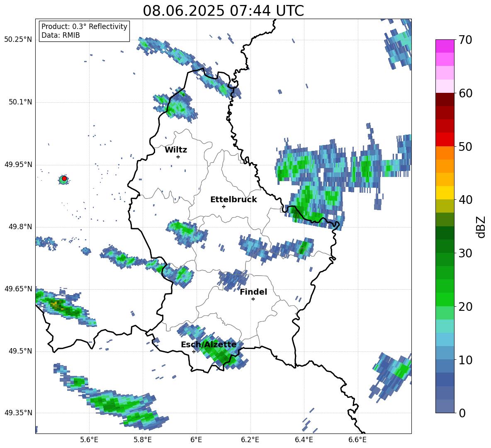491x448 pixels.
Task: Click the 49.8°N latitude label
Action: tap(20, 227)
